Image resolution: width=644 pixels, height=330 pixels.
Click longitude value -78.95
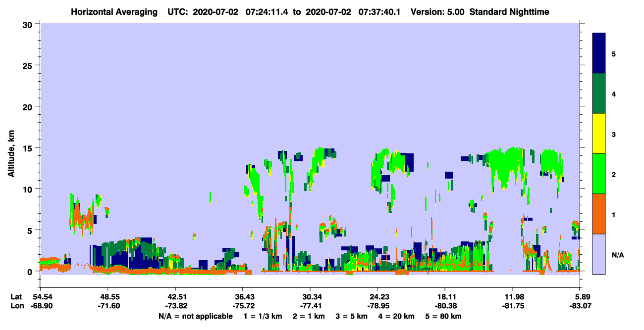tap(377, 306)
